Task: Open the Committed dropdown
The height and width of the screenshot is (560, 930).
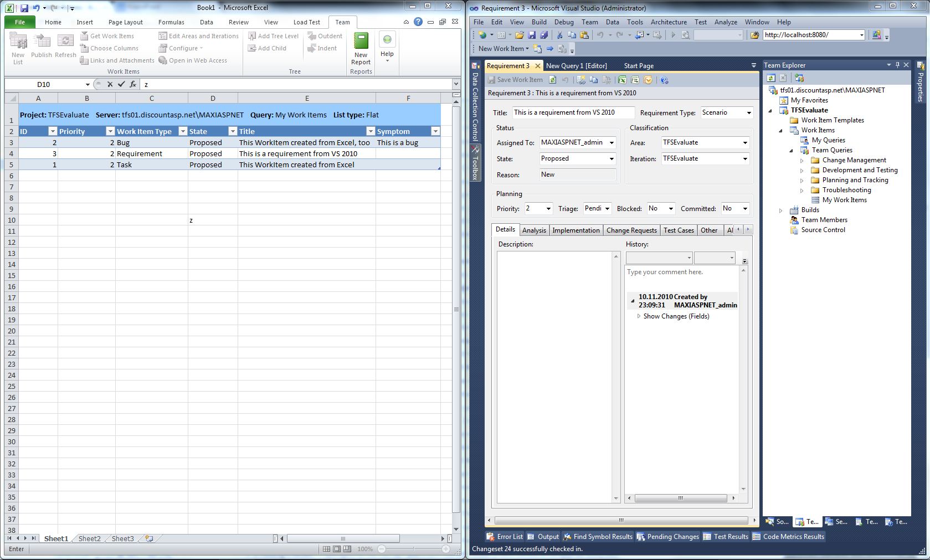Action: 745,209
